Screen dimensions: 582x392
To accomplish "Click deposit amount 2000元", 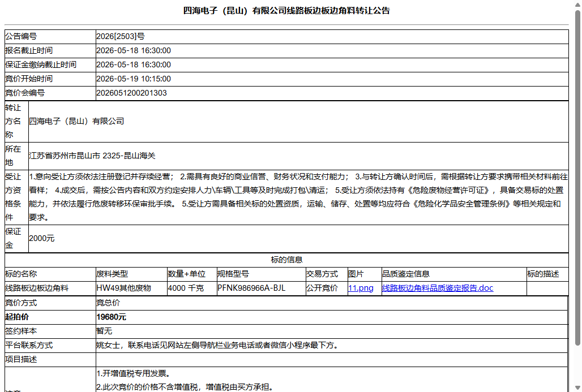I will pos(41,239).
